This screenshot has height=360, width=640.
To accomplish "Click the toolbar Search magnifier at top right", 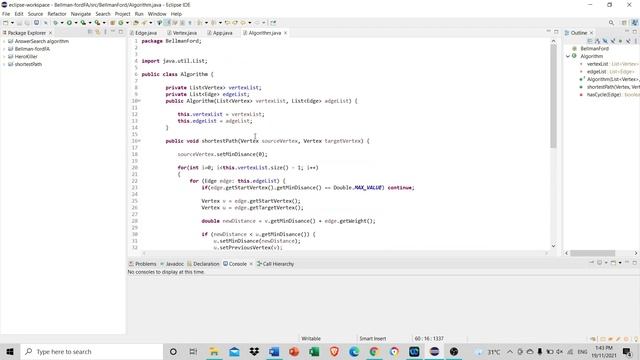I will (611, 22).
